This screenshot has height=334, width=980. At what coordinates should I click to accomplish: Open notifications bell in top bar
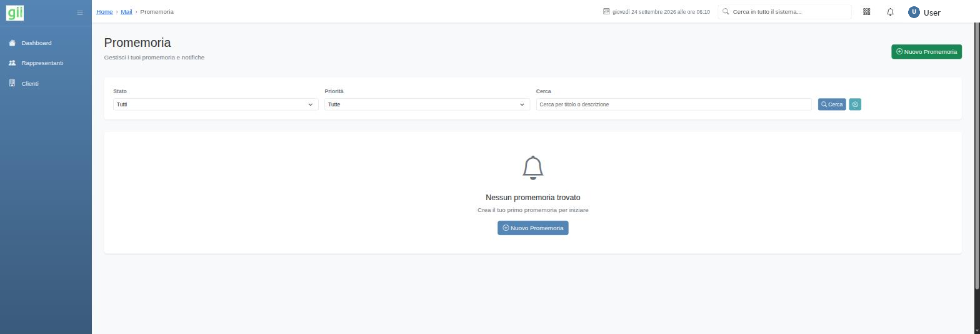click(x=891, y=12)
